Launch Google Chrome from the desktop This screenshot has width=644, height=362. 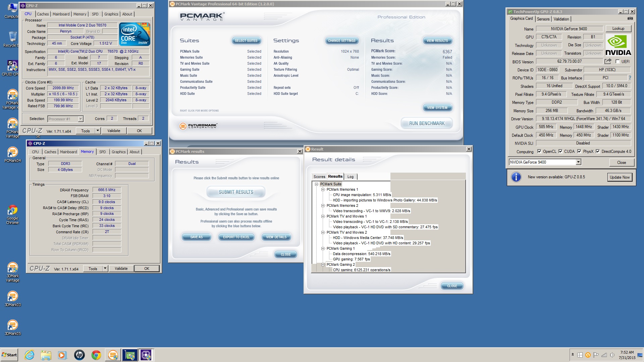pos(12,215)
